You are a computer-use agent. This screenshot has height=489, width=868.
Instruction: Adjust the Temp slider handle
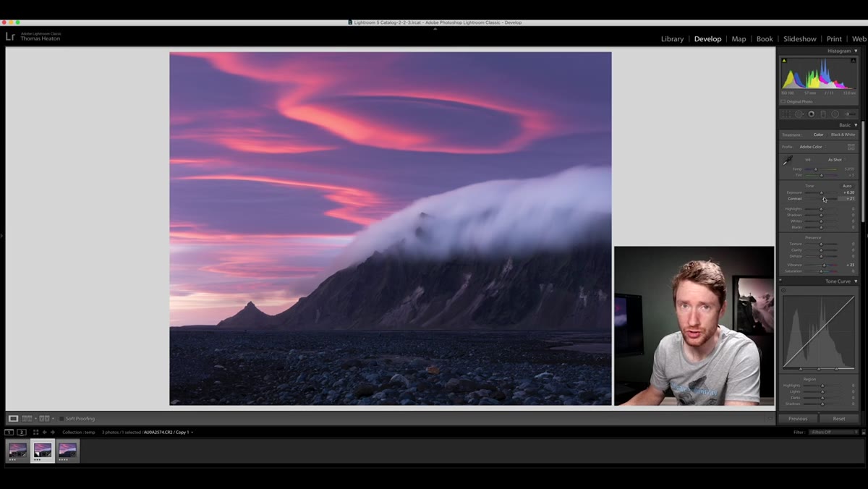click(x=816, y=169)
